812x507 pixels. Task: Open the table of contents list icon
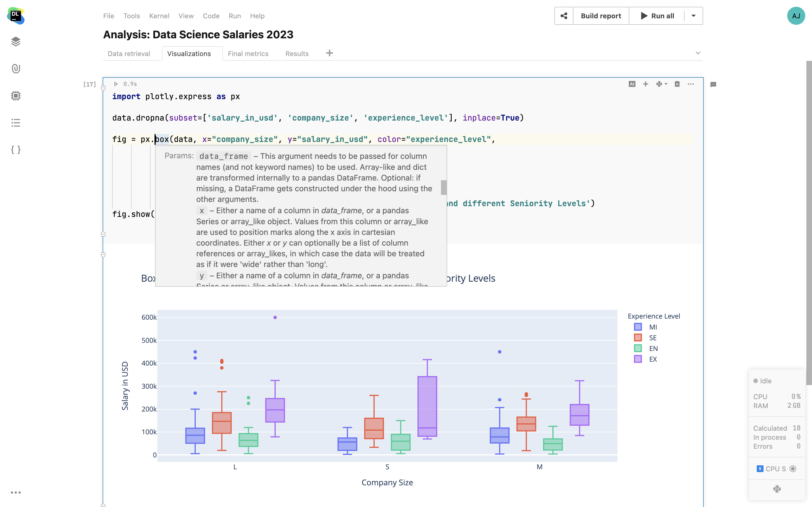pos(16,123)
